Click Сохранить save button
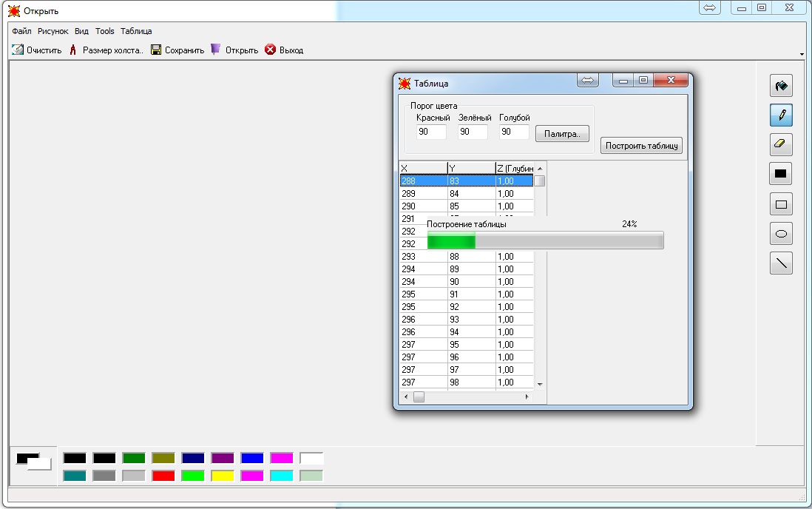The width and height of the screenshot is (812, 509). [177, 50]
